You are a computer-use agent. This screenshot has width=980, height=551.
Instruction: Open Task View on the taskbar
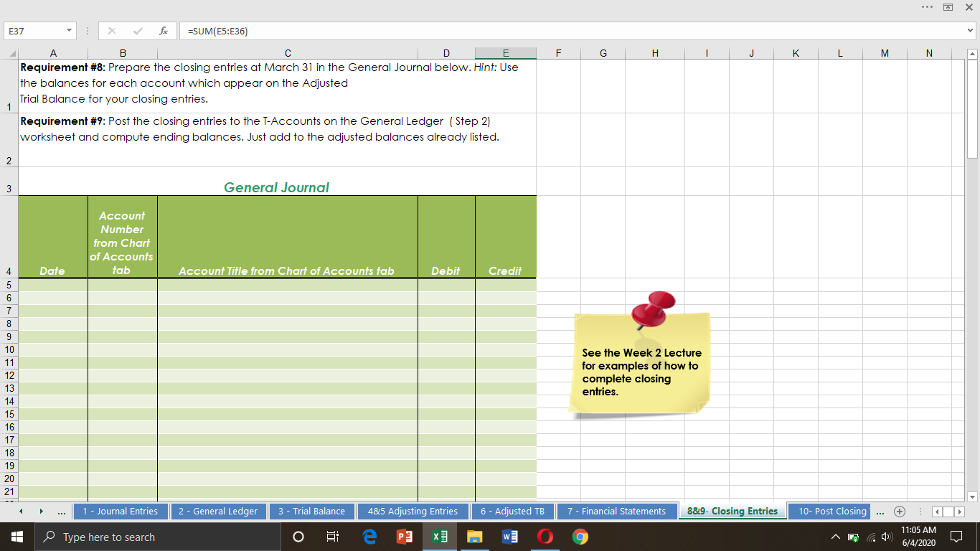pyautogui.click(x=333, y=537)
